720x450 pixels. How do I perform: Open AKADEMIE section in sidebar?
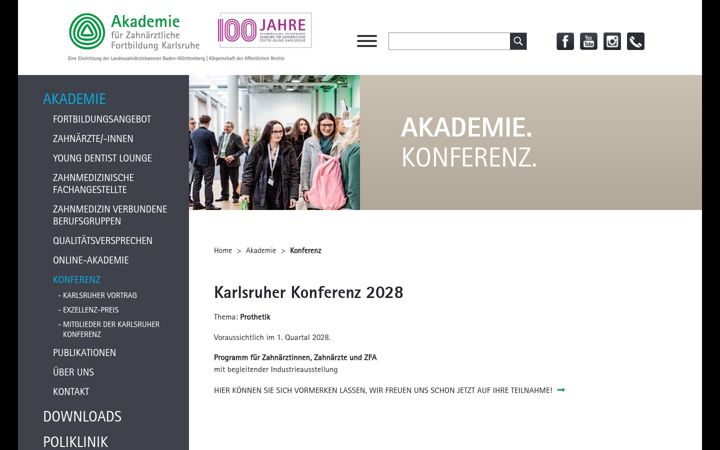coord(74,99)
